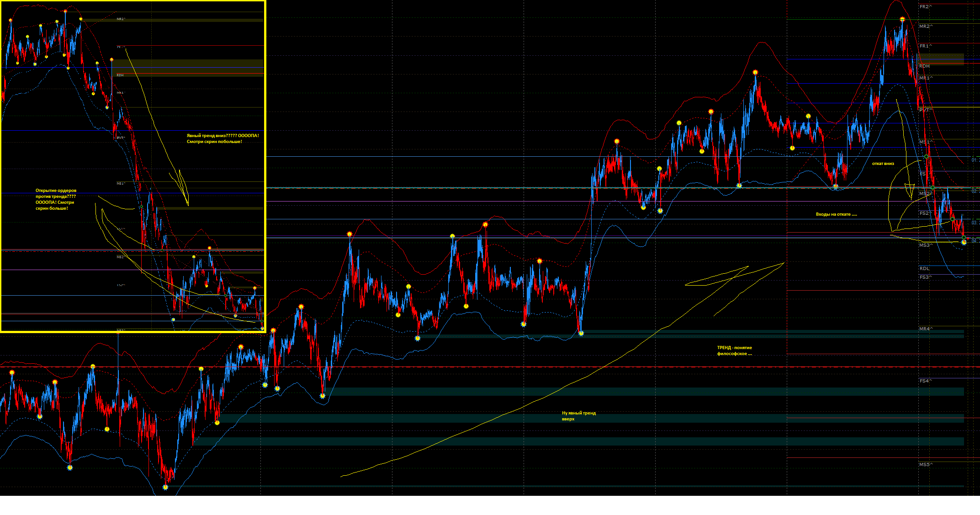
Task: Click the PVT^ label inside the inset chart
Action: (121, 138)
